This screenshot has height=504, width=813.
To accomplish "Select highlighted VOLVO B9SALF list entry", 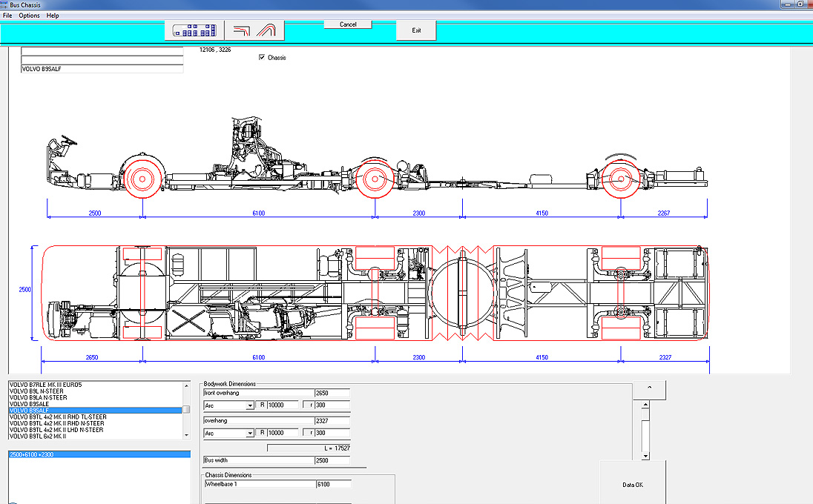I will coord(96,411).
